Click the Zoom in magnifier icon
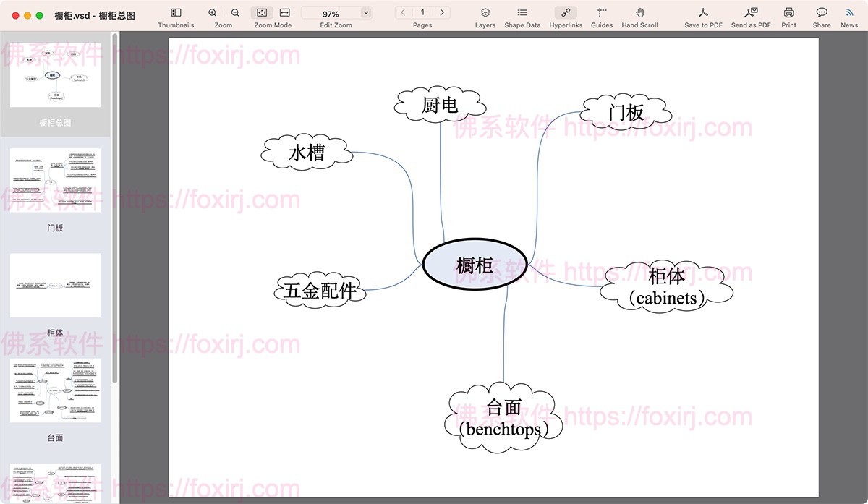The width and height of the screenshot is (868, 504). tap(212, 13)
